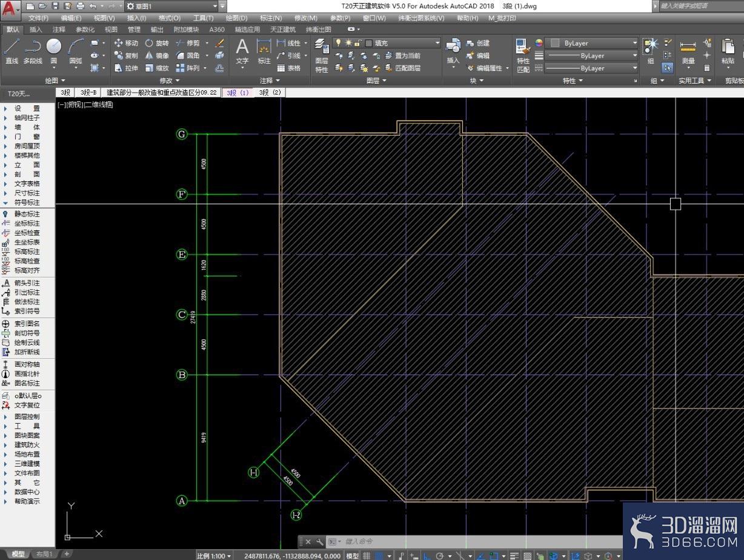This screenshot has width=744, height=560.
Task: Click the 移动 (Move) tool
Action: pos(126,43)
